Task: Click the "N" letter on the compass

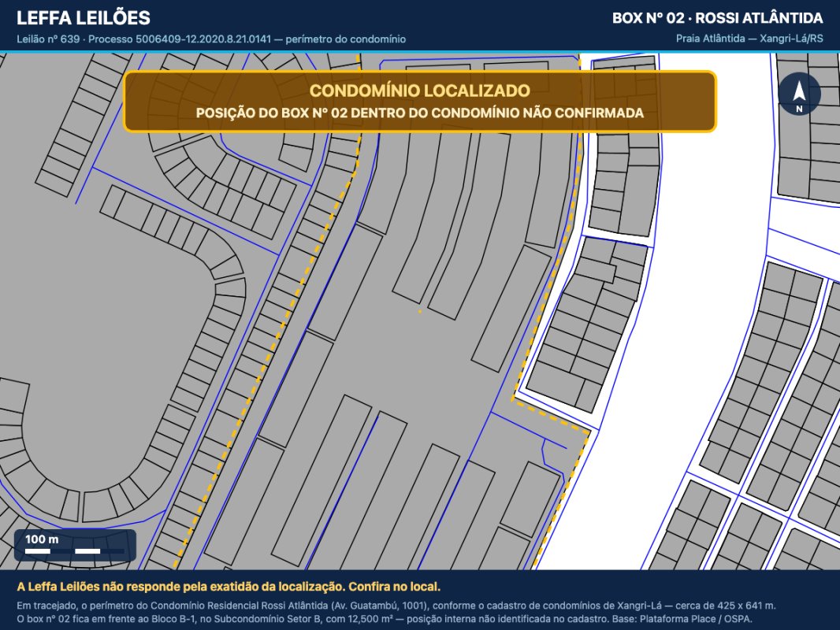Action: pos(799,109)
